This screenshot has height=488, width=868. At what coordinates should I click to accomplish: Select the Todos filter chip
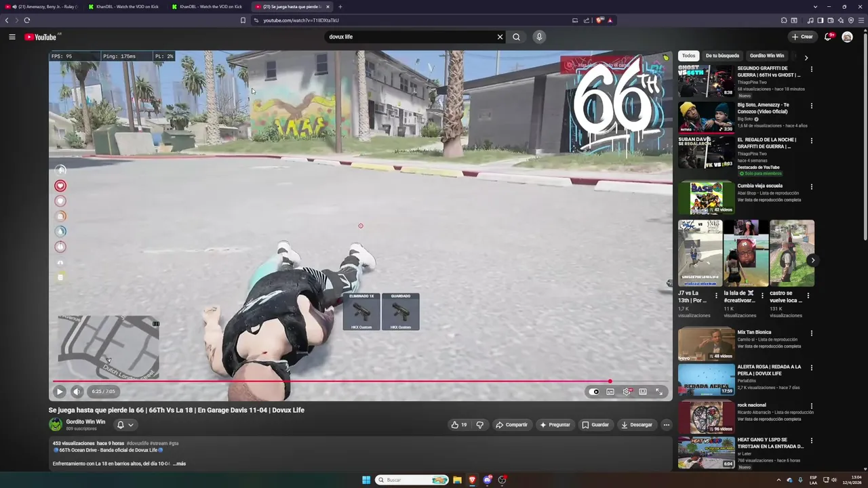(688, 56)
